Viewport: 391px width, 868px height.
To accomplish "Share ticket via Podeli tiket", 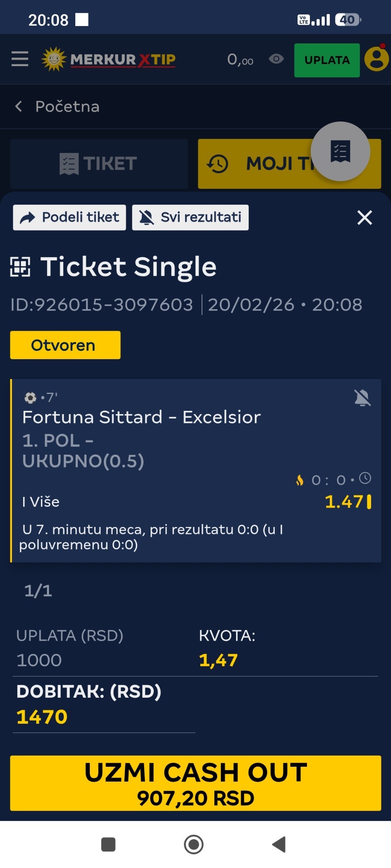I will [70, 217].
